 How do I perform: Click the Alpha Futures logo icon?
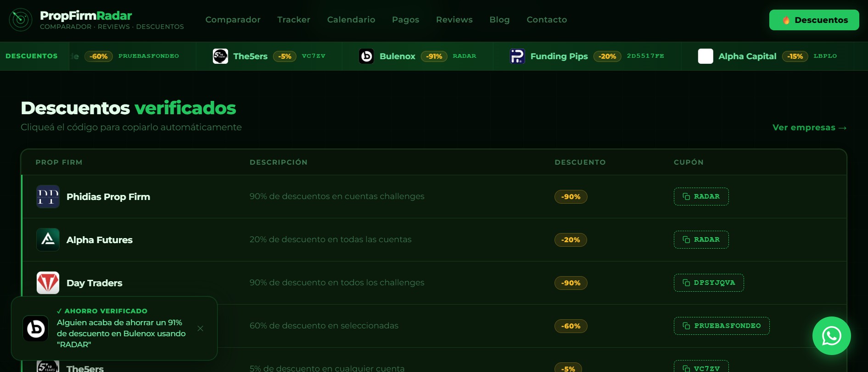48,240
